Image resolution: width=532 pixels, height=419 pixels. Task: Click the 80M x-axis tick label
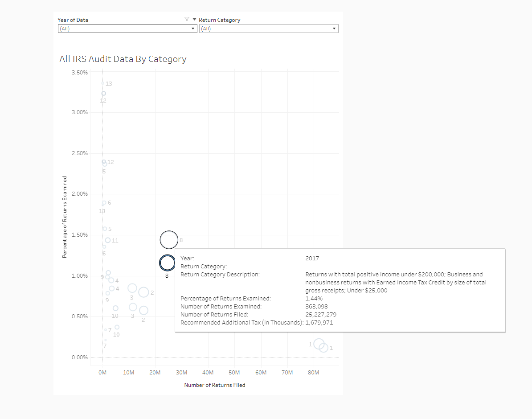click(x=314, y=373)
